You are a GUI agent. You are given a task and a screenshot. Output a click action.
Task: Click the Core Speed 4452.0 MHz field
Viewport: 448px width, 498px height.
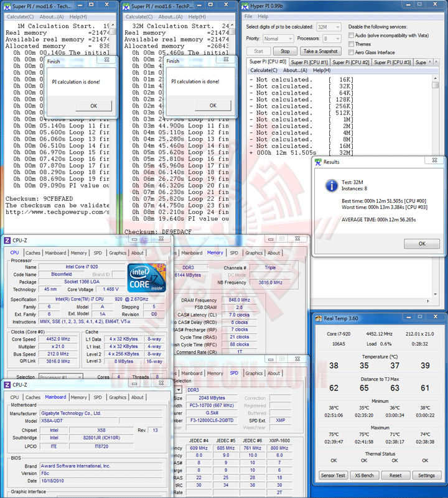(58, 339)
